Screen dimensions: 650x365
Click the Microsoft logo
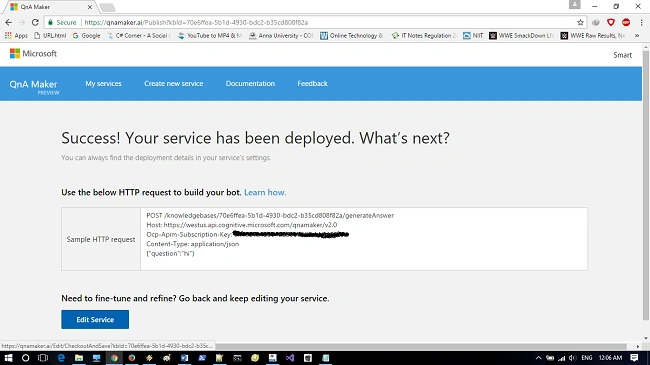(x=33, y=54)
